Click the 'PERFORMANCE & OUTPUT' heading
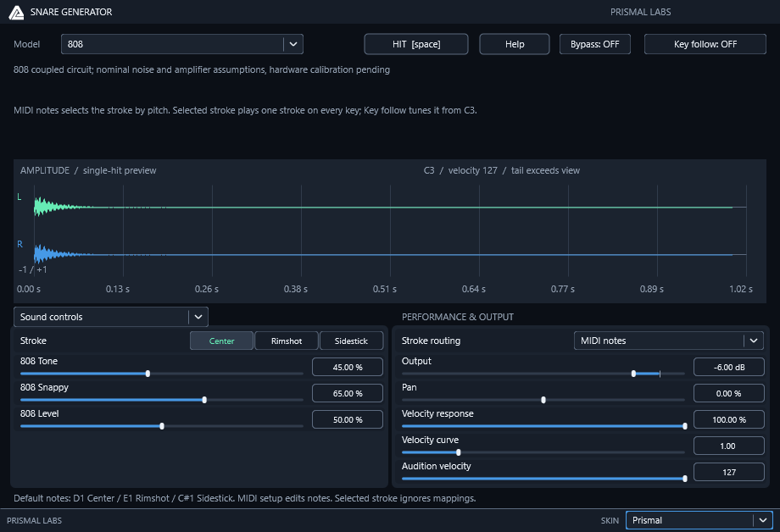The height and width of the screenshot is (532, 780). [x=458, y=317]
